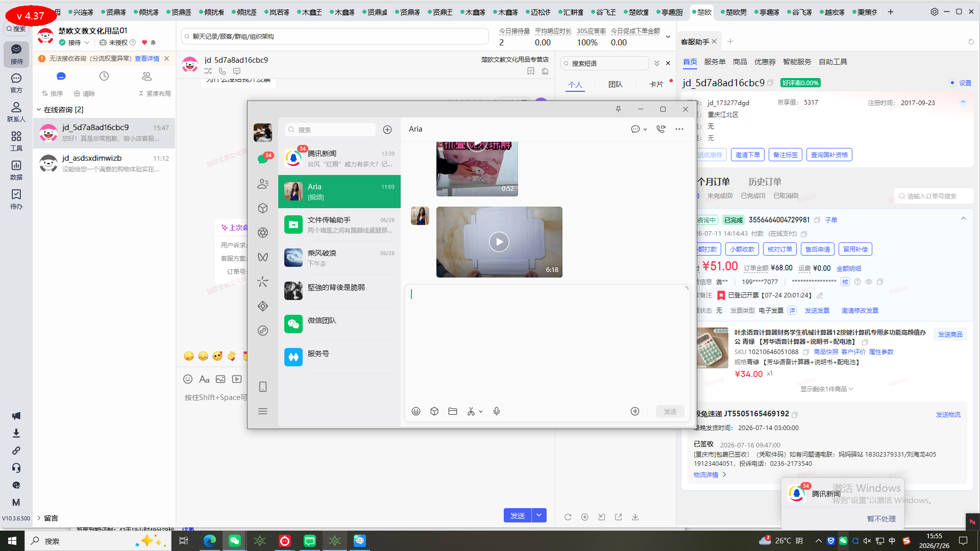Open WeChat mini programs diamond icon
The width and height of the screenshot is (980, 551).
tap(263, 306)
